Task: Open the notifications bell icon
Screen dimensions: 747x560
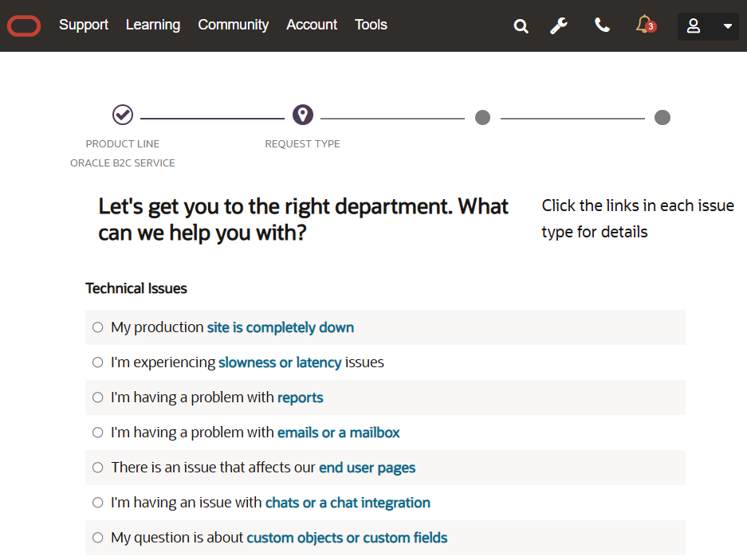Action: pyautogui.click(x=644, y=25)
